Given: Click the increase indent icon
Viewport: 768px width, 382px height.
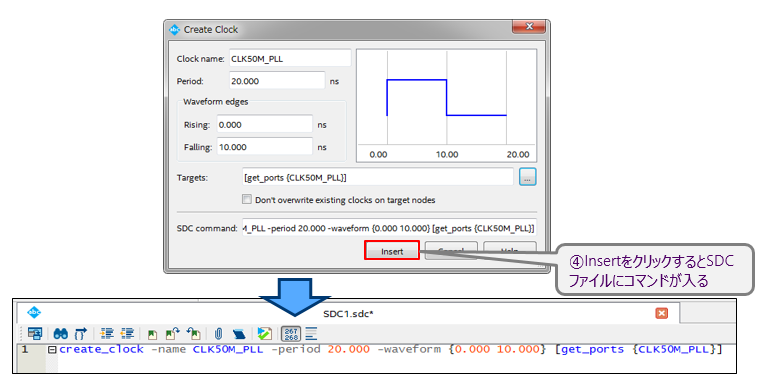Looking at the screenshot, I should [x=106, y=334].
